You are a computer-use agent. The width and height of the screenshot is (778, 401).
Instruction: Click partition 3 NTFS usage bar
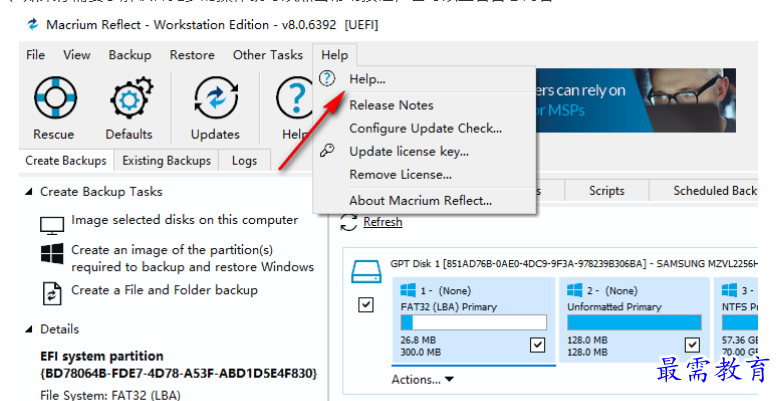(740, 323)
